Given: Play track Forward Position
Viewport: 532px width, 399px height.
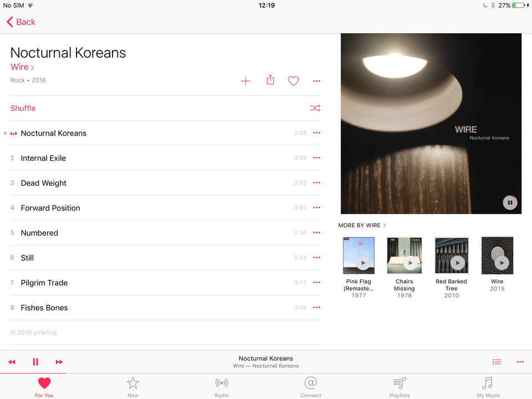Looking at the screenshot, I should pos(165,208).
